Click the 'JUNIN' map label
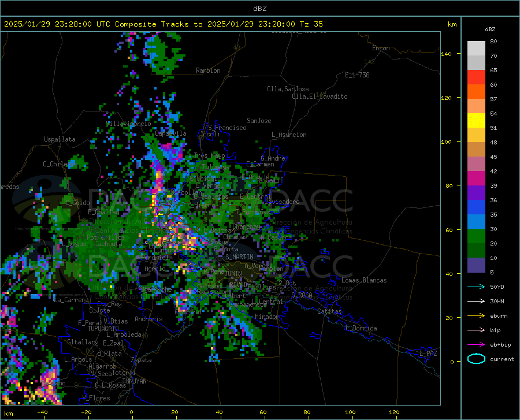This screenshot has height=420, width=520. (x=233, y=274)
